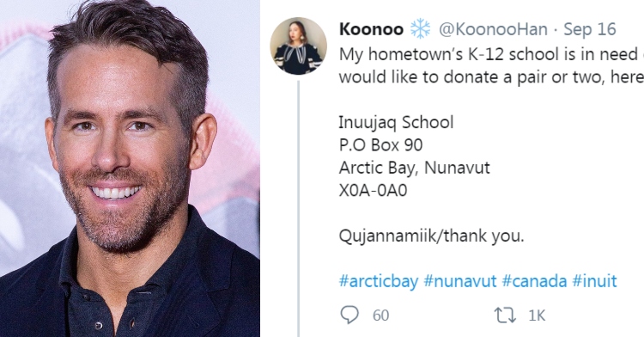Screen dimensions: 644x337
Task: Click the postal code X0A-0A0
Action: click(373, 191)
